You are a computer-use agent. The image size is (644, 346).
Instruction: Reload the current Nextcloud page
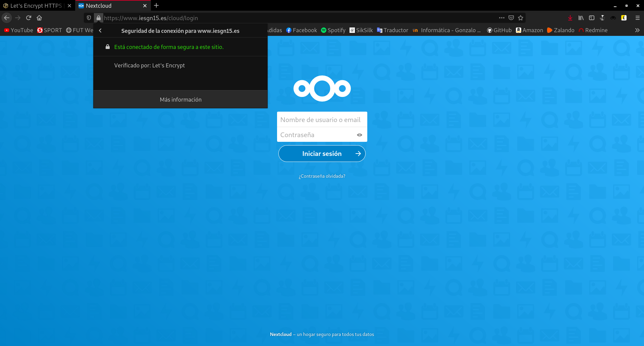tap(29, 18)
